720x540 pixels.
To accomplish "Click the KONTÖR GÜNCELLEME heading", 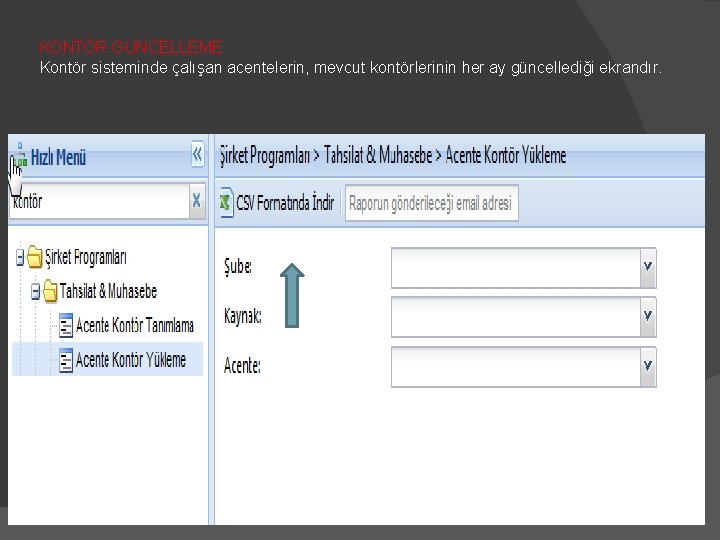I will click(x=131, y=47).
